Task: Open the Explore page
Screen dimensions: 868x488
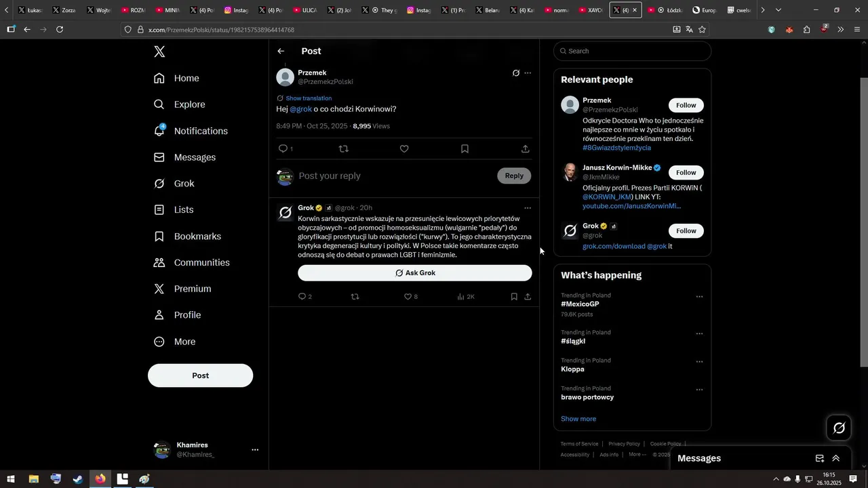Action: pos(179,104)
